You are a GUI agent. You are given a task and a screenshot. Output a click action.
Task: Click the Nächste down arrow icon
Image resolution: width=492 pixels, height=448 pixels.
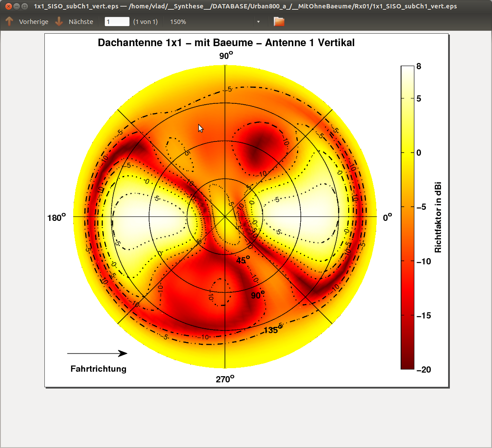(x=59, y=22)
